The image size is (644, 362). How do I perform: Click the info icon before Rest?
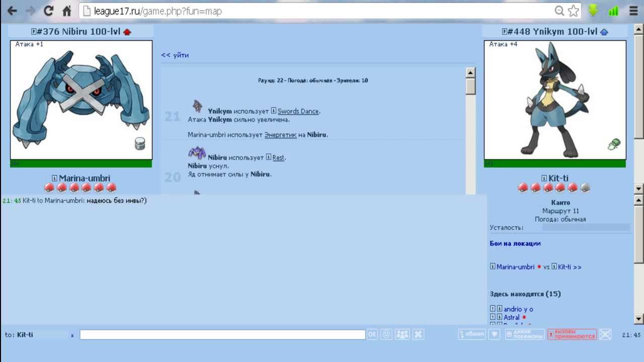coord(269,157)
